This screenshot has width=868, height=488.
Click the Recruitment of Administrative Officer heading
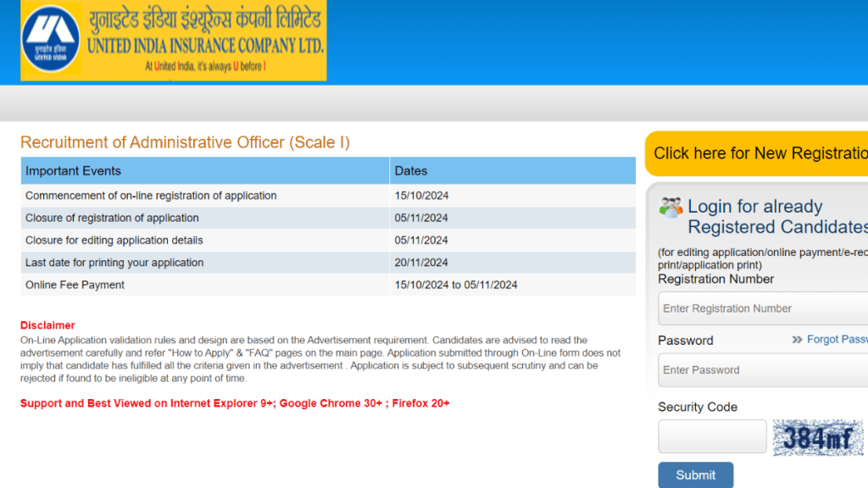click(x=185, y=142)
